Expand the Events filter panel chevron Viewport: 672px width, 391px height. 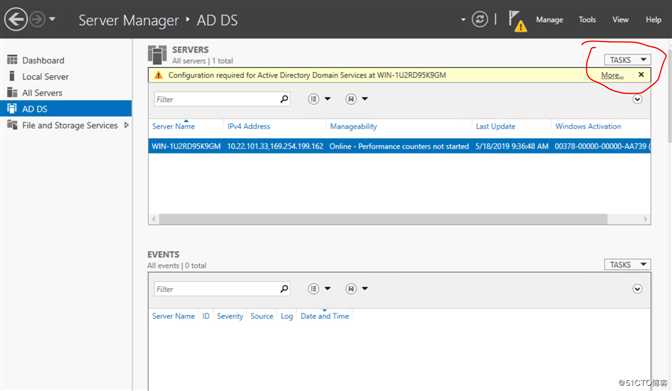click(637, 289)
